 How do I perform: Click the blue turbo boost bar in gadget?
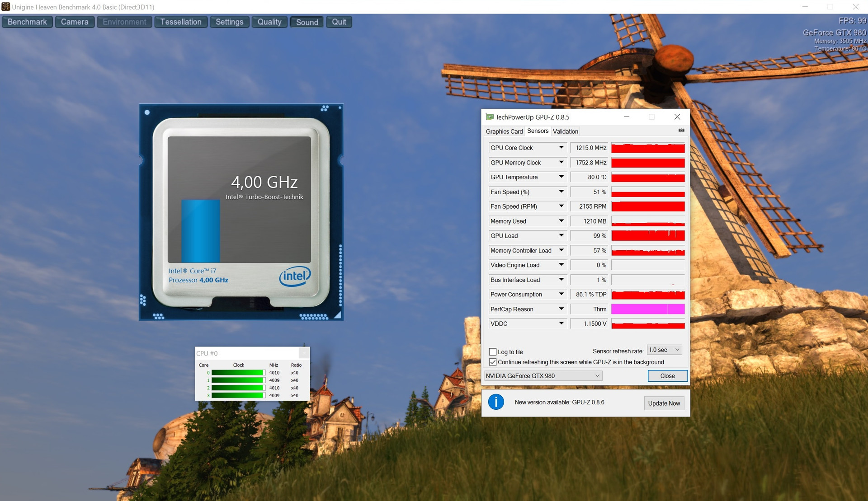tap(201, 231)
